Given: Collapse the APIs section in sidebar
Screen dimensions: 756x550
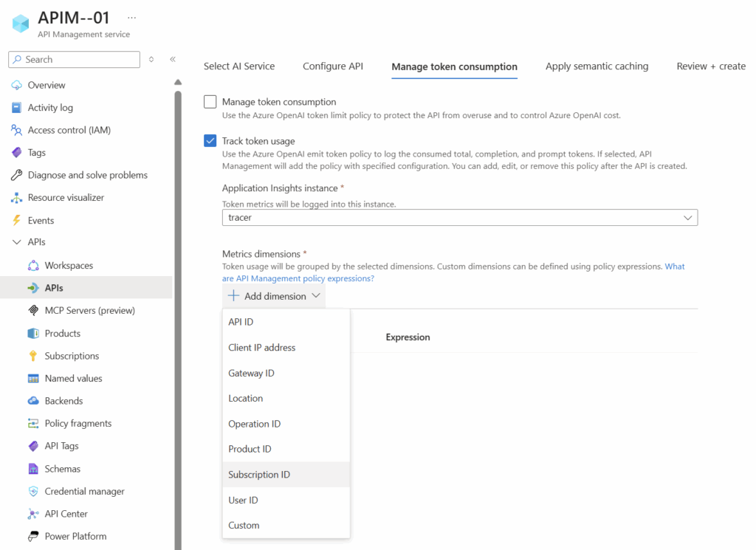Looking at the screenshot, I should (16, 242).
